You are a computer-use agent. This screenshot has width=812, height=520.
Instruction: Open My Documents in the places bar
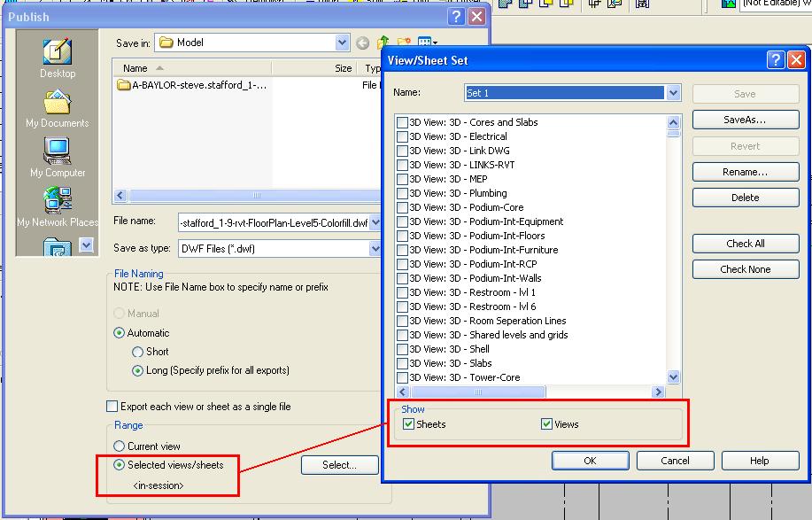click(x=57, y=108)
